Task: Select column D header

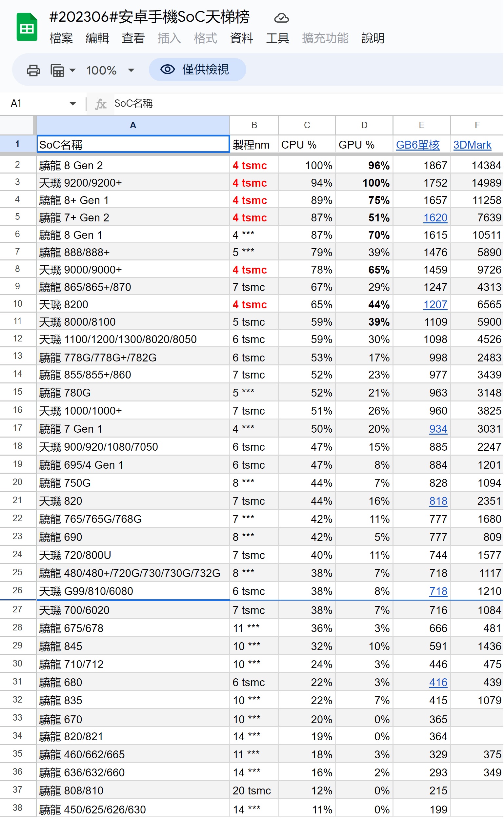Action: point(364,125)
